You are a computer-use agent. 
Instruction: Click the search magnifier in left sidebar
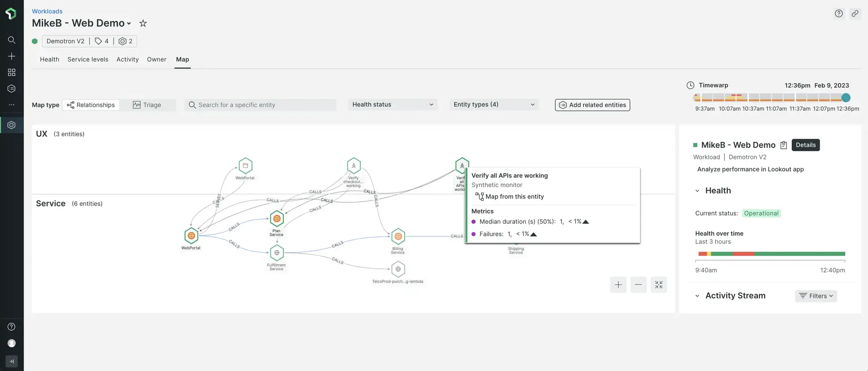click(x=12, y=40)
